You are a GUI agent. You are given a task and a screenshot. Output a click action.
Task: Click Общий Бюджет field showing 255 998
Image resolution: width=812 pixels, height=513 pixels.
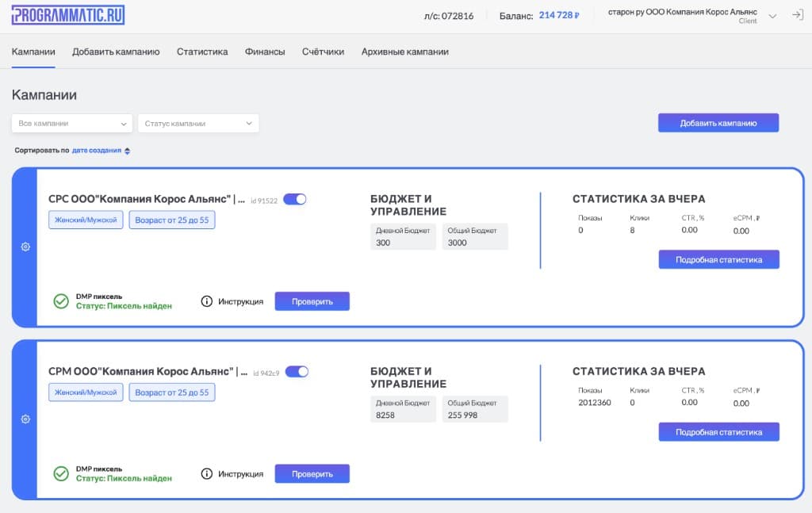(x=475, y=409)
